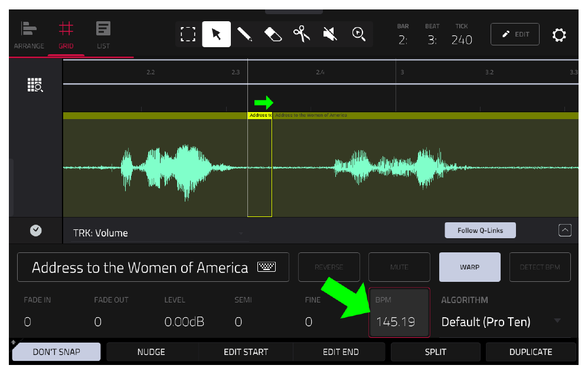The width and height of the screenshot is (588, 375).
Task: Select the arrow Pointer tool
Action: (x=217, y=34)
